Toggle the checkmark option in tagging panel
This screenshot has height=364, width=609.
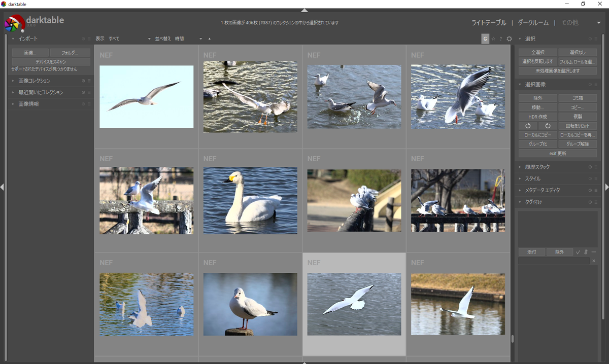(578, 252)
